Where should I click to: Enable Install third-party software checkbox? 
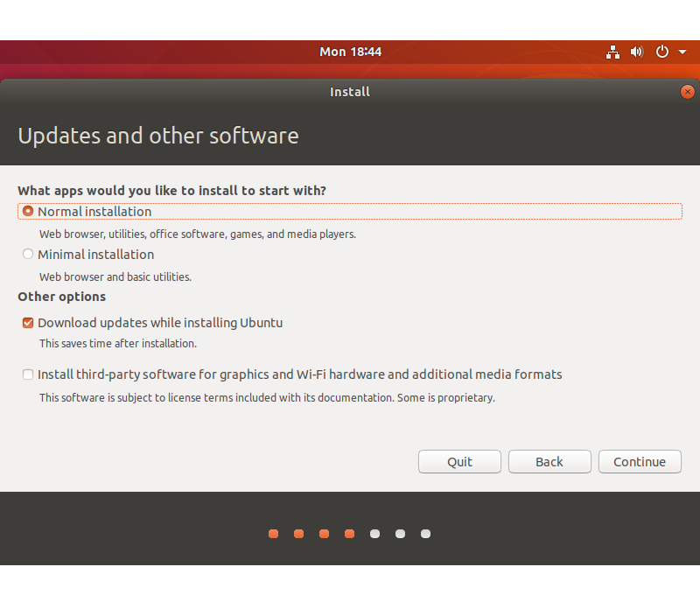(28, 374)
